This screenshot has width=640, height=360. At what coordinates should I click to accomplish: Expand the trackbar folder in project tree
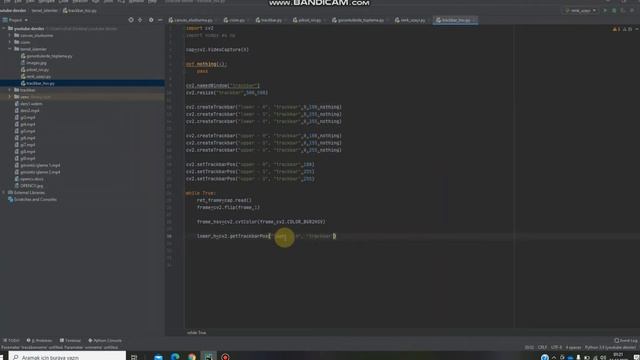(x=10, y=90)
